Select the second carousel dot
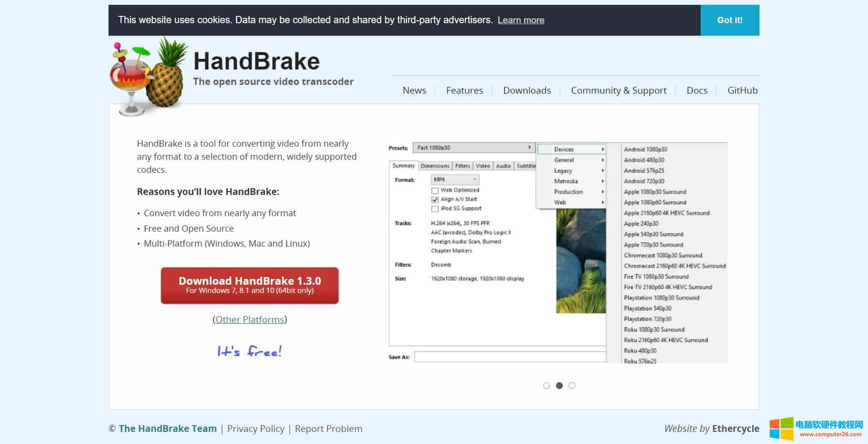Screen dimensions: 868x444 tap(559, 386)
